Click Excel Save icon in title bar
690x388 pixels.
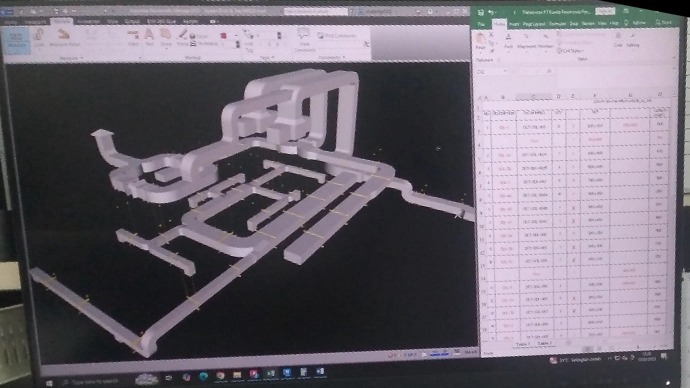tap(481, 12)
